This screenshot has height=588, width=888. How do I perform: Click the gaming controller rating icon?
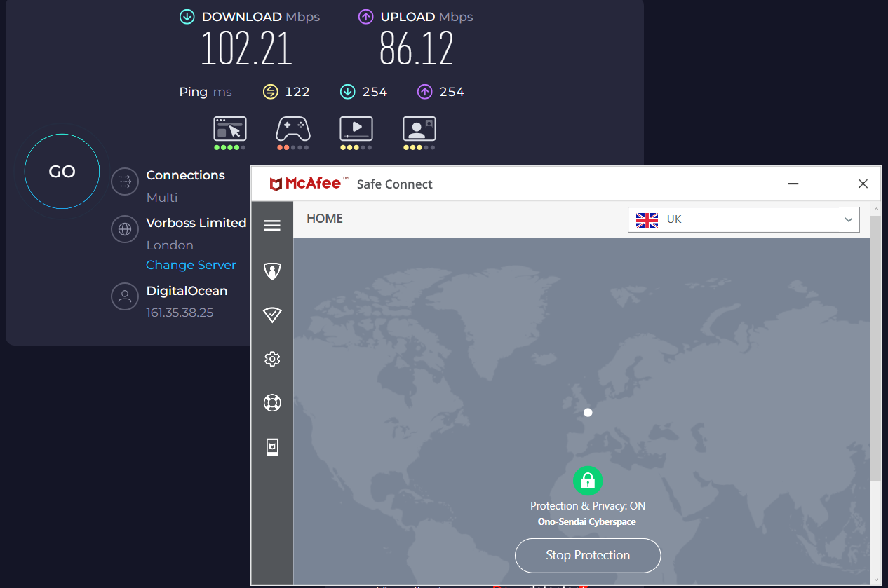coord(293,129)
